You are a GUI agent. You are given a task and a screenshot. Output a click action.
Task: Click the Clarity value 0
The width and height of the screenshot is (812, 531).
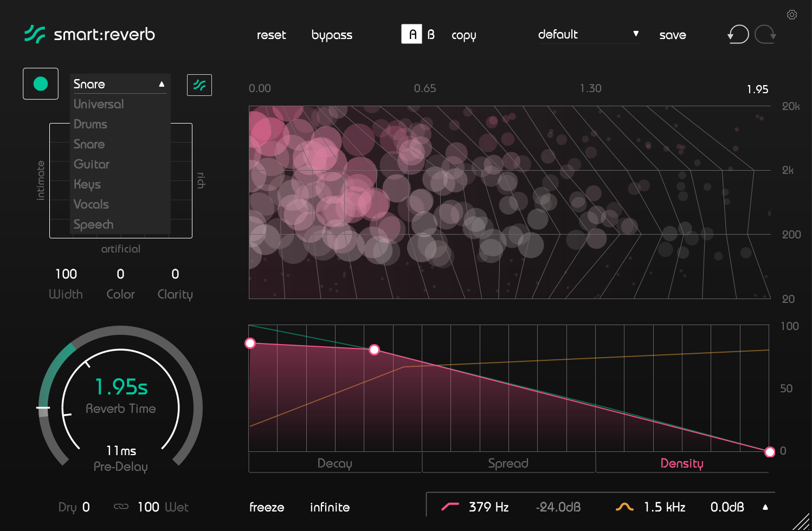coord(175,274)
